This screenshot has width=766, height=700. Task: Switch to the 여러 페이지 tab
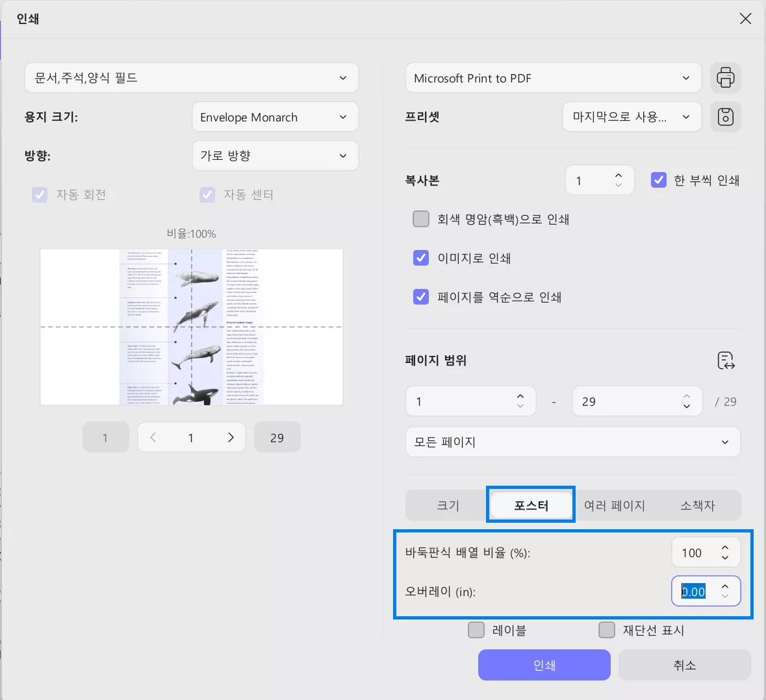[x=615, y=505]
